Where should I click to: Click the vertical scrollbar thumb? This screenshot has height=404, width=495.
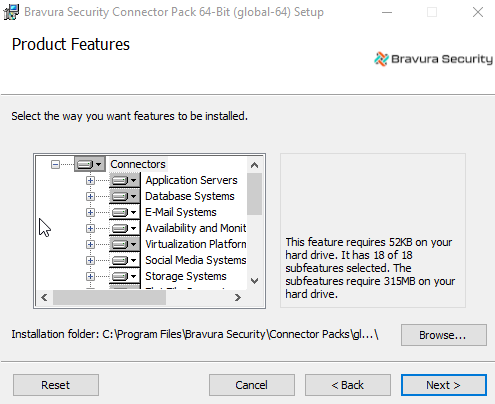254,194
